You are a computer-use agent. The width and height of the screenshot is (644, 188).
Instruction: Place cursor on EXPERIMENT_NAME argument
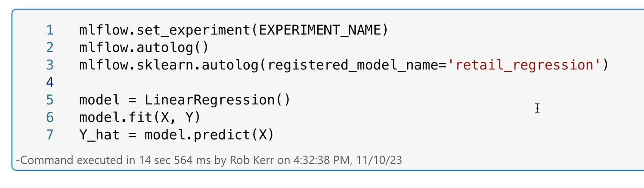coord(319,30)
